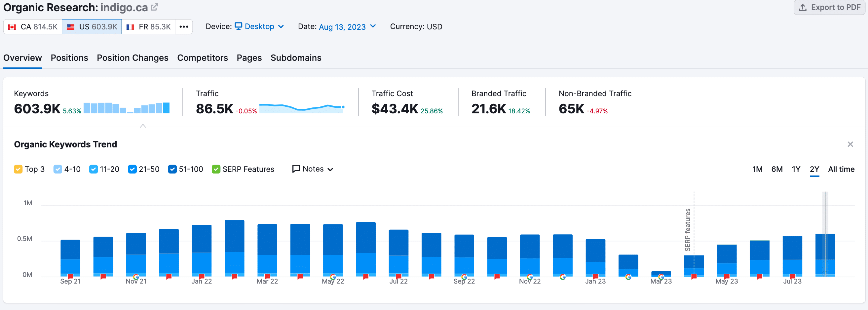The image size is (868, 310).
Task: Click the red note flag at Sep 21
Action: point(70,277)
